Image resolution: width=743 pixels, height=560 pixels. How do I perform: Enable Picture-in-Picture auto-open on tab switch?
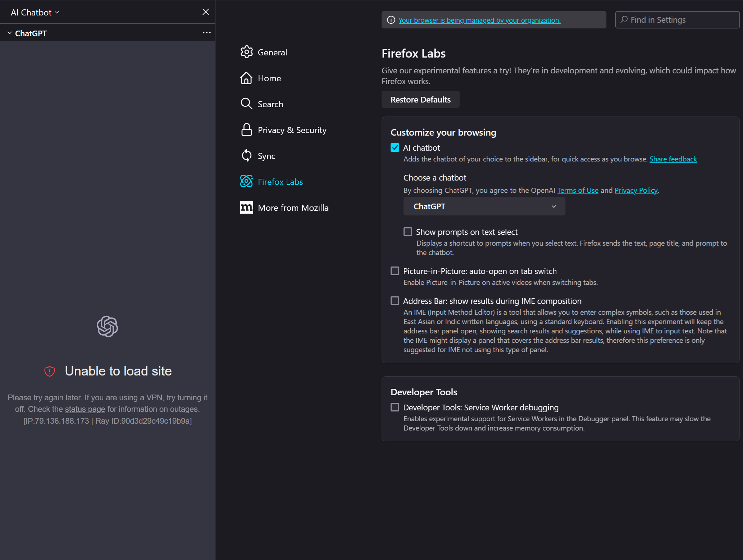(x=395, y=271)
